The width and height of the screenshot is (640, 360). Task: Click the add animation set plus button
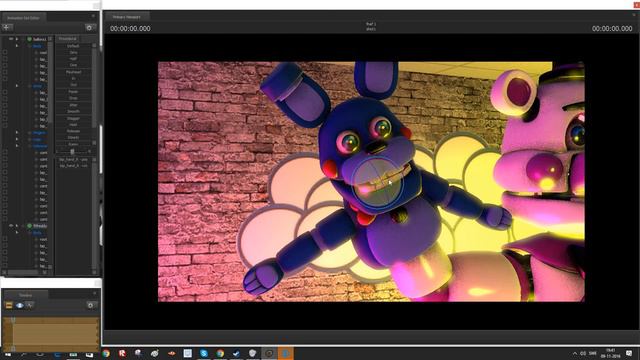coord(7,27)
